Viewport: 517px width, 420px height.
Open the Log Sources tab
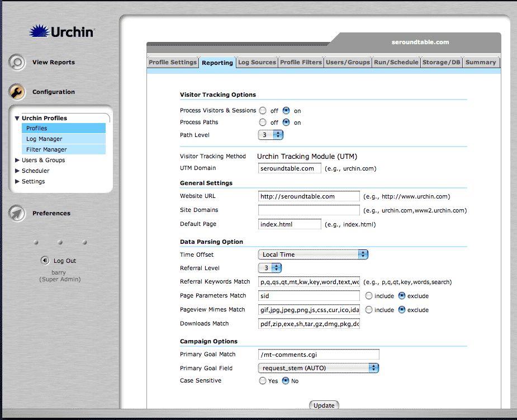point(257,62)
